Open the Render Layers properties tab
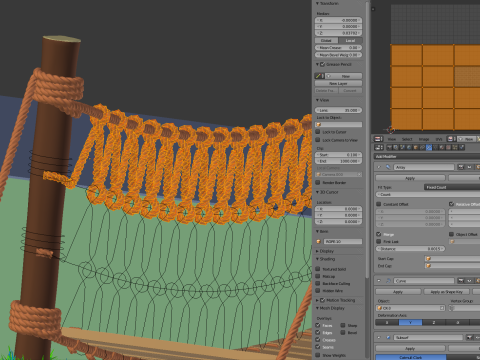 point(395,147)
